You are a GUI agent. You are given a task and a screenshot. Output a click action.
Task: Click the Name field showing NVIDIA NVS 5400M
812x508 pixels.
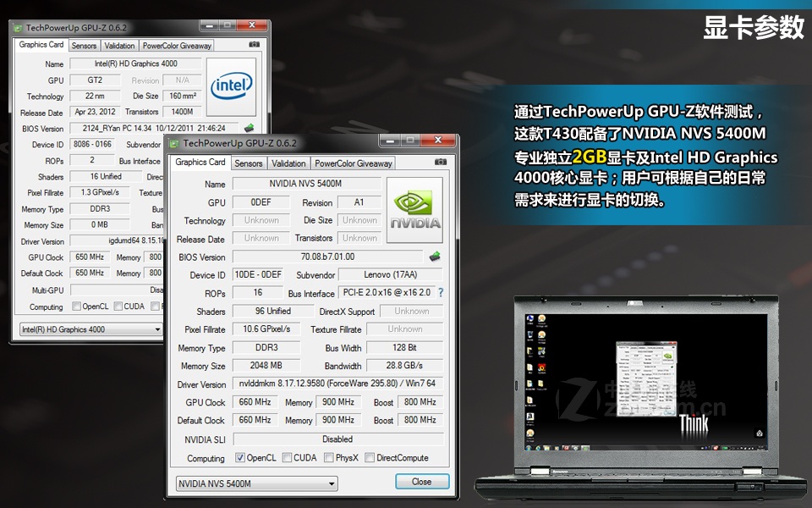(x=305, y=184)
